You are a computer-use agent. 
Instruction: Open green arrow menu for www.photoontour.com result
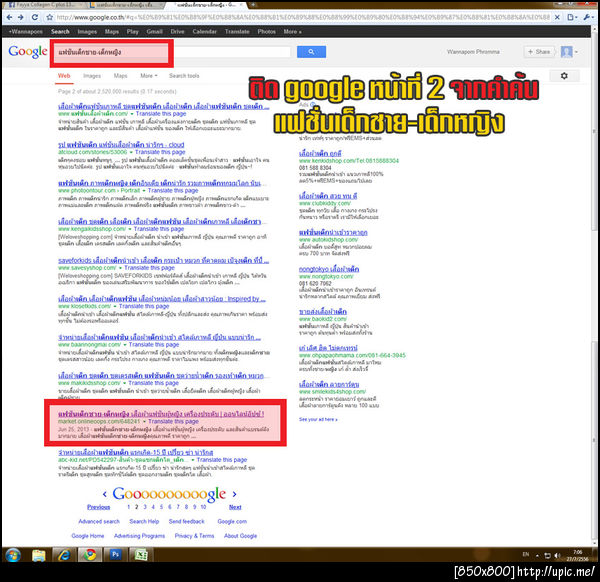144,191
